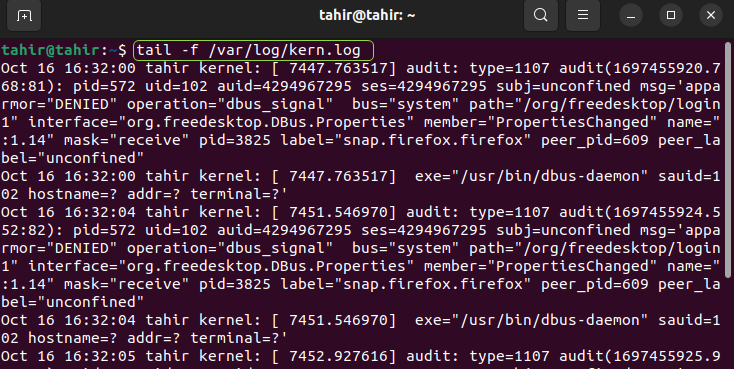This screenshot has height=369, width=734.
Task: Click the 52:82 audit sequence text
Action: 23,230
